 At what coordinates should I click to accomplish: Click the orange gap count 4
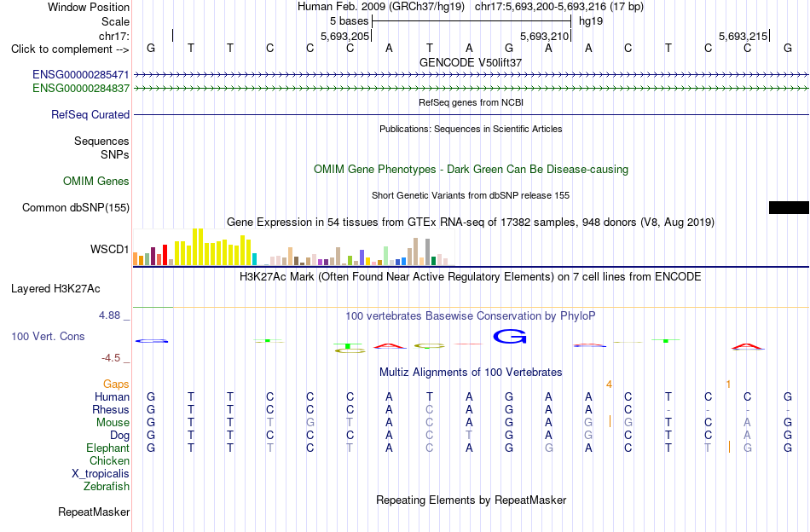(609, 385)
